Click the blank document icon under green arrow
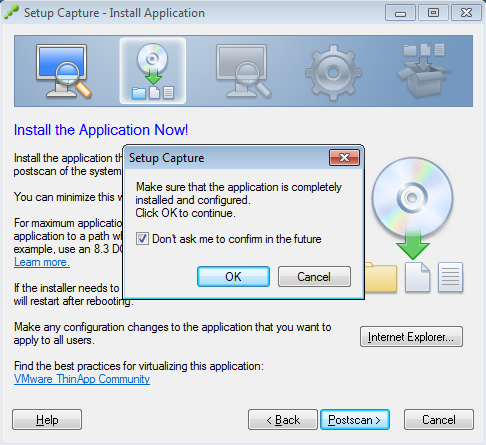486x445 pixels. click(x=417, y=277)
